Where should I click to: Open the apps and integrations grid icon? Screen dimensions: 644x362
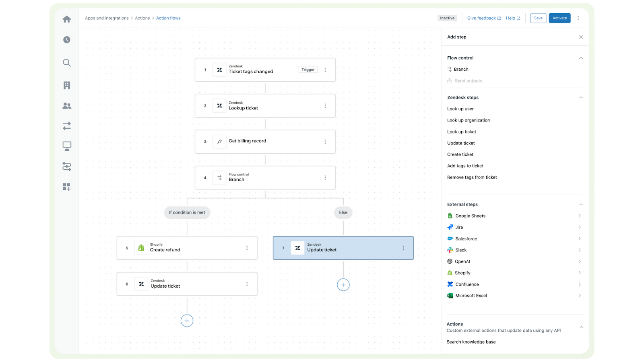click(x=67, y=187)
